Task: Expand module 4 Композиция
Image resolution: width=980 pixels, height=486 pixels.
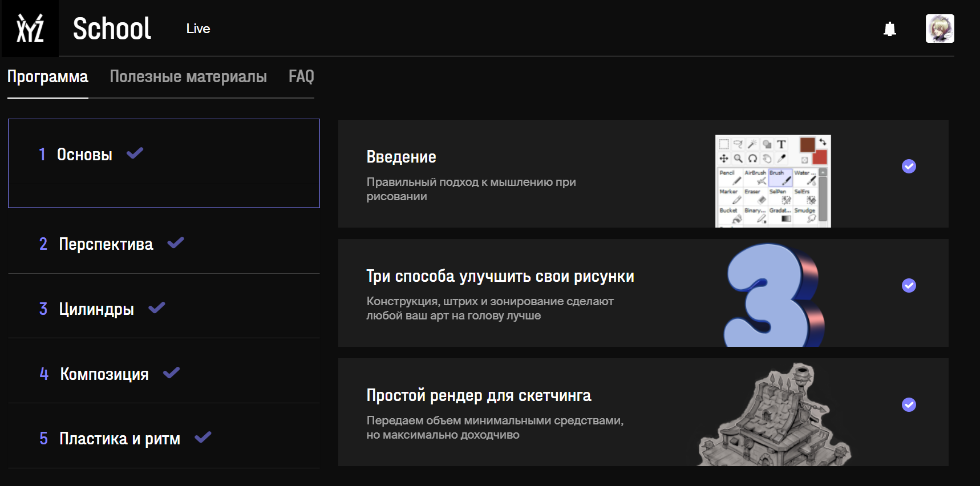Action: (x=104, y=374)
